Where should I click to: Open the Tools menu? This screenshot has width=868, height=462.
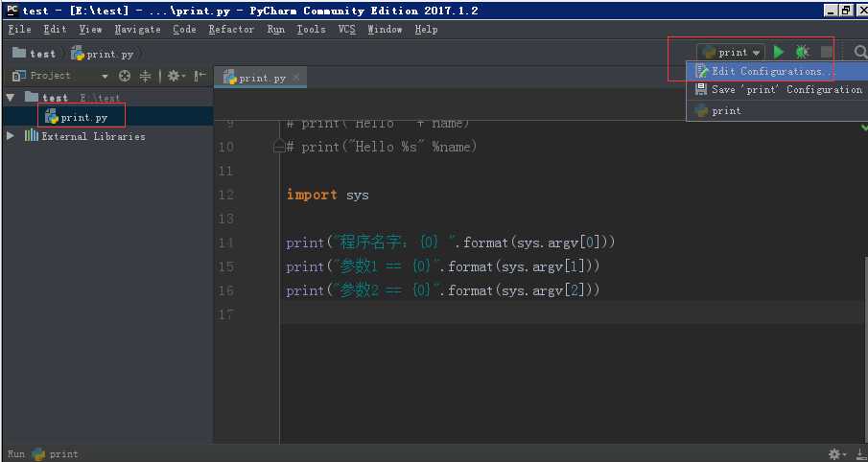[x=311, y=30]
